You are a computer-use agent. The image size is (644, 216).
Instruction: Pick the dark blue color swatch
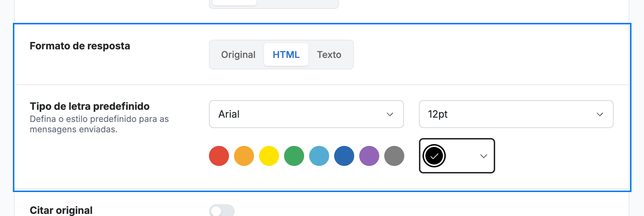(344, 156)
